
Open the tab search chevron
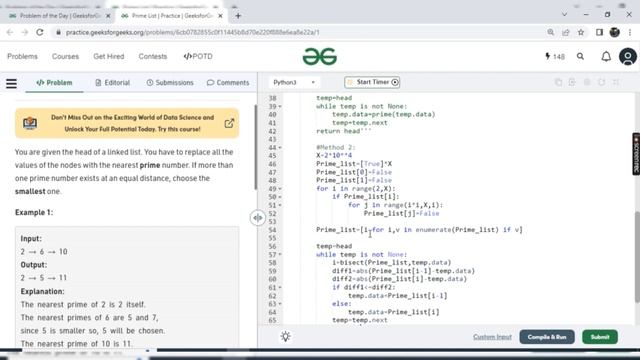coord(564,14)
